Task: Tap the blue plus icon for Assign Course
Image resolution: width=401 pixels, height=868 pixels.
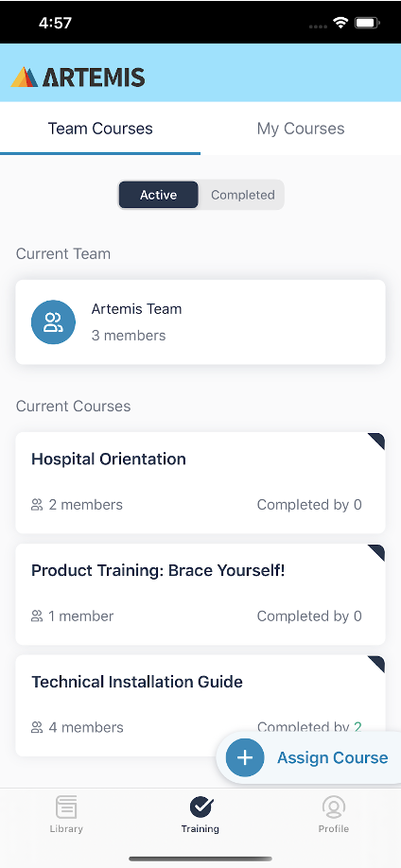Action: 245,757
